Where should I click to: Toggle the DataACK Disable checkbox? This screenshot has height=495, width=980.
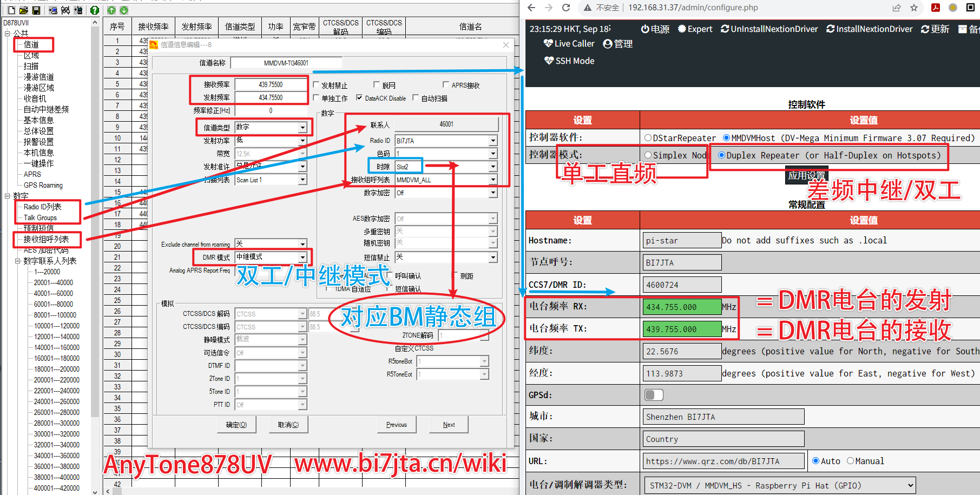[359, 98]
